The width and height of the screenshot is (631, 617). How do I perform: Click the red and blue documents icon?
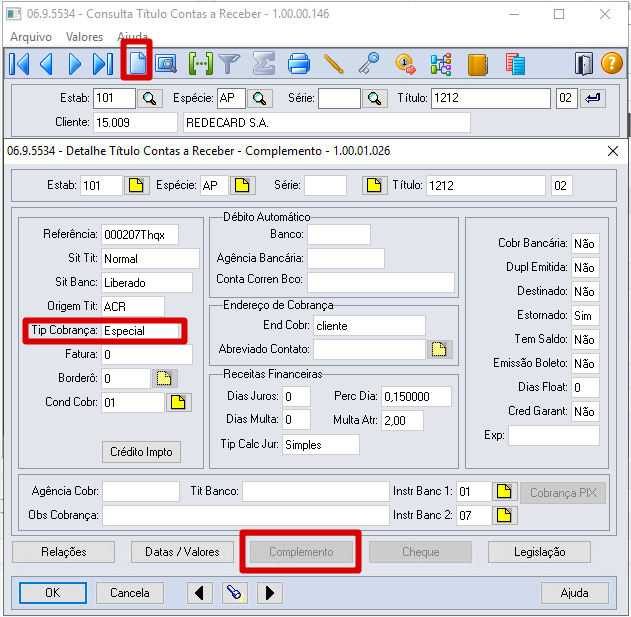[515, 64]
